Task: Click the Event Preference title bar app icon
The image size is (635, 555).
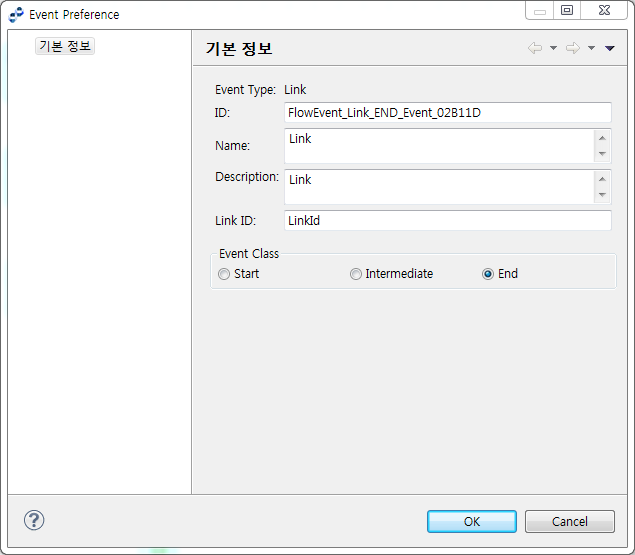Action: 16,14
